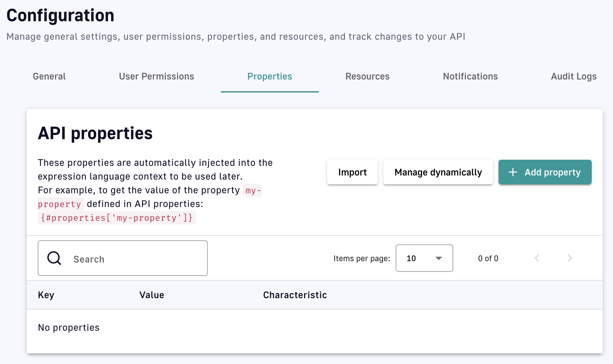Click the Add property button
The width and height of the screenshot is (613, 364).
pyautogui.click(x=545, y=172)
